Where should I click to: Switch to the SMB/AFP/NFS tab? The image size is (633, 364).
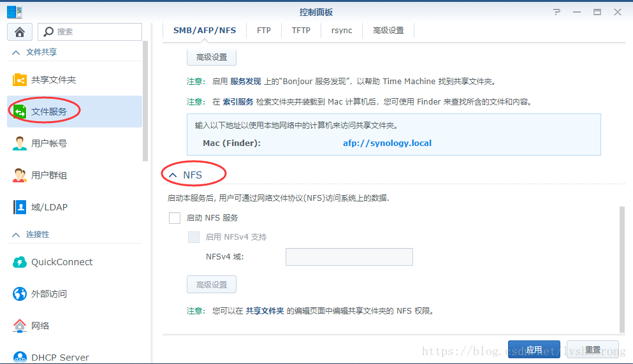coord(205,31)
